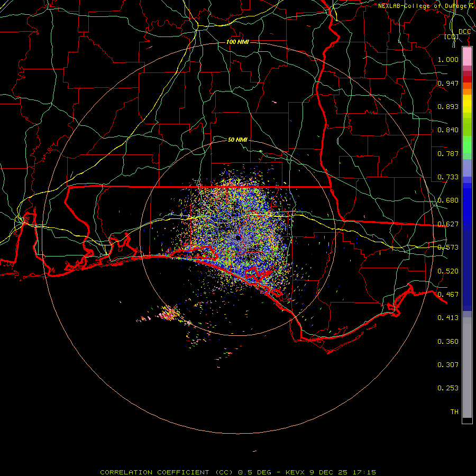
Task: Click the 50 NMI range ring label
Action: coord(237,140)
